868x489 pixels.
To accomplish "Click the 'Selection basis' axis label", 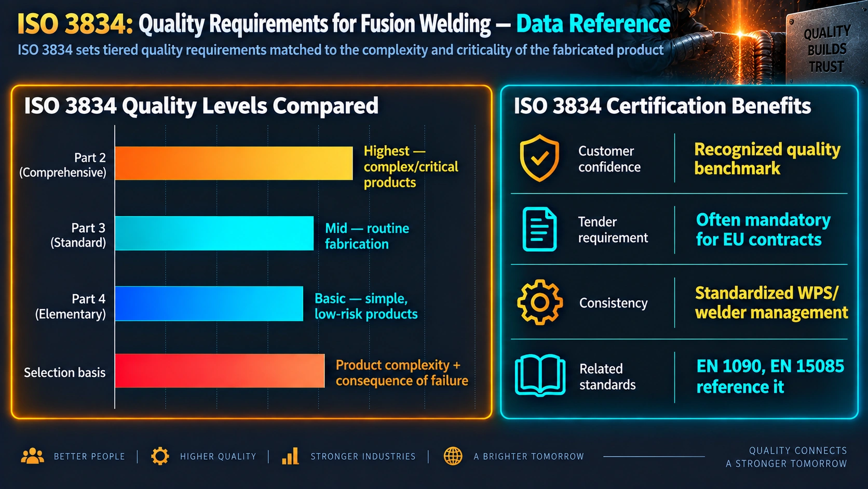I will tap(65, 373).
